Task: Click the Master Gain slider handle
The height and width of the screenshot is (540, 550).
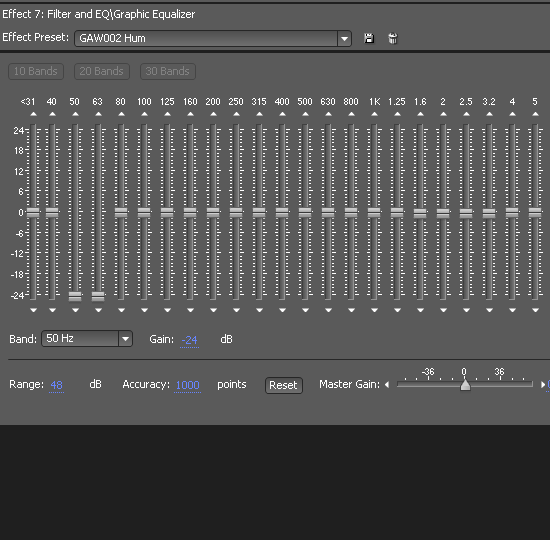Action: coord(465,385)
